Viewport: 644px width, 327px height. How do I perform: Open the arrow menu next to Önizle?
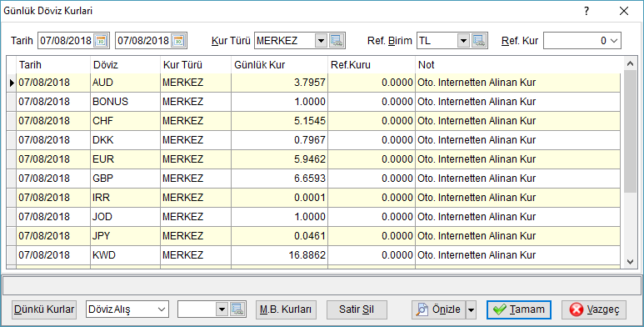(x=471, y=309)
